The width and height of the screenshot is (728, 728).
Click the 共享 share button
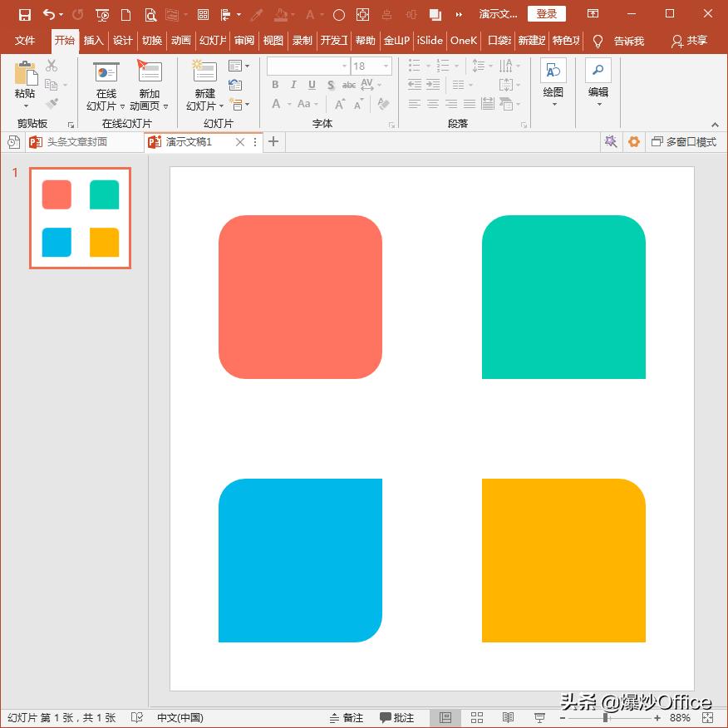pyautogui.click(x=690, y=41)
